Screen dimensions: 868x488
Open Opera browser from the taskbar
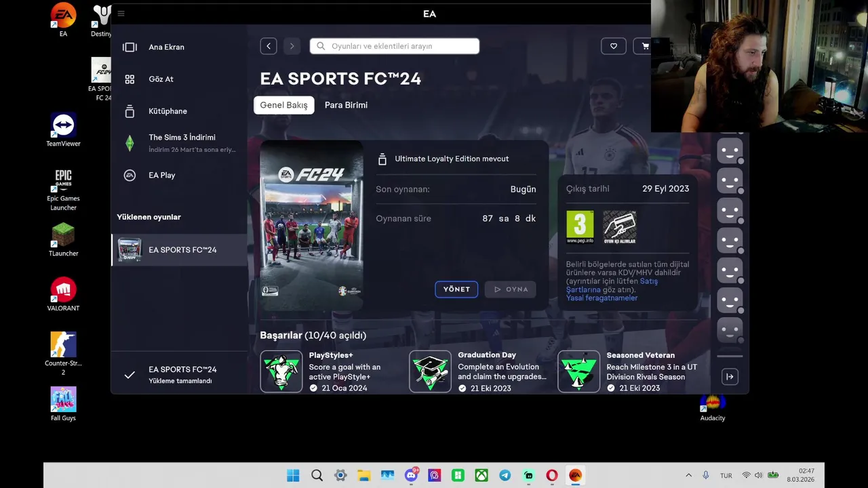pos(552,476)
